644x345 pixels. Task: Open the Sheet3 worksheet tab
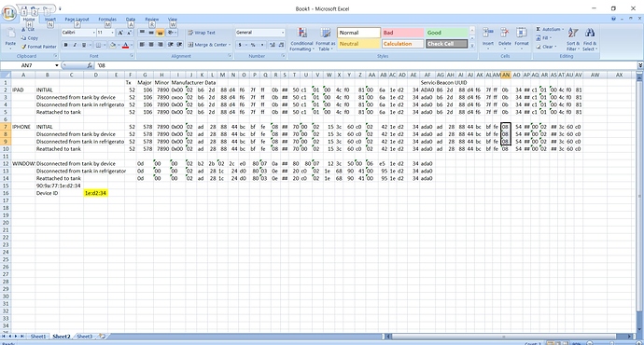coord(85,337)
